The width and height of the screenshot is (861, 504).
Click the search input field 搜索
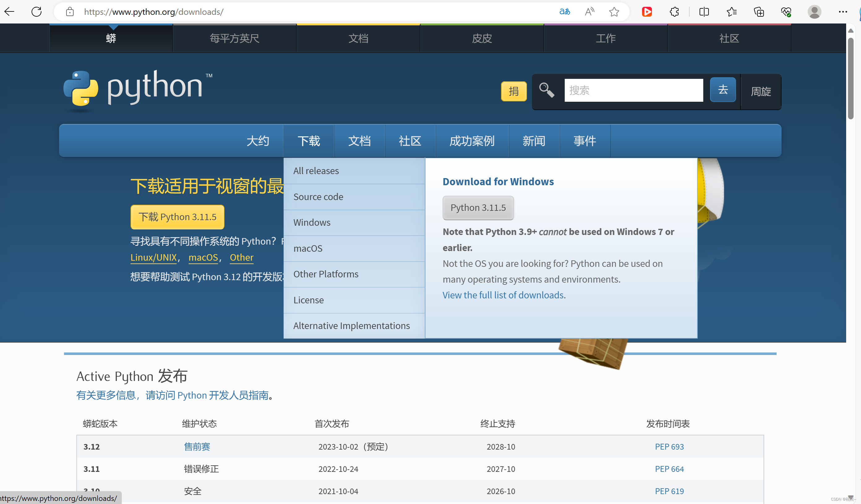point(634,90)
